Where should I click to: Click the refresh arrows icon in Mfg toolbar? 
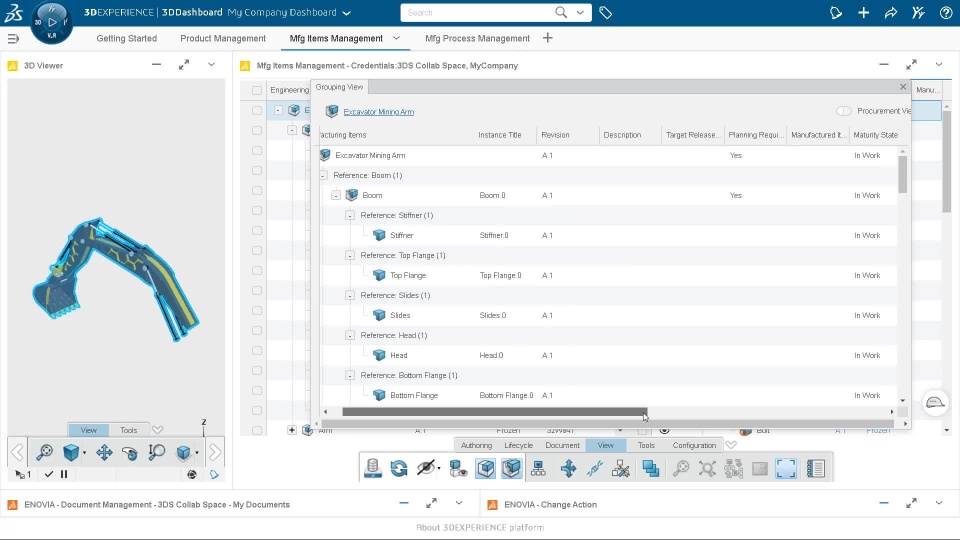(399, 468)
